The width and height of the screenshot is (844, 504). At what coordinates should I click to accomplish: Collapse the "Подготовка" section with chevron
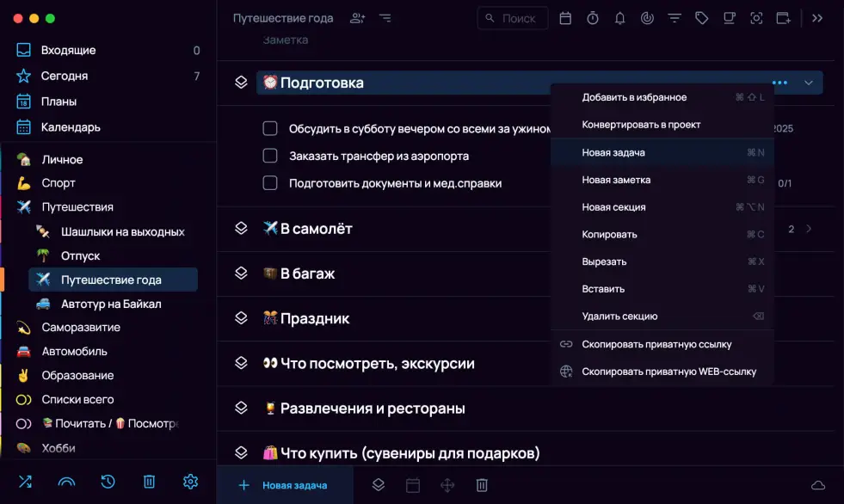pyautogui.click(x=809, y=83)
